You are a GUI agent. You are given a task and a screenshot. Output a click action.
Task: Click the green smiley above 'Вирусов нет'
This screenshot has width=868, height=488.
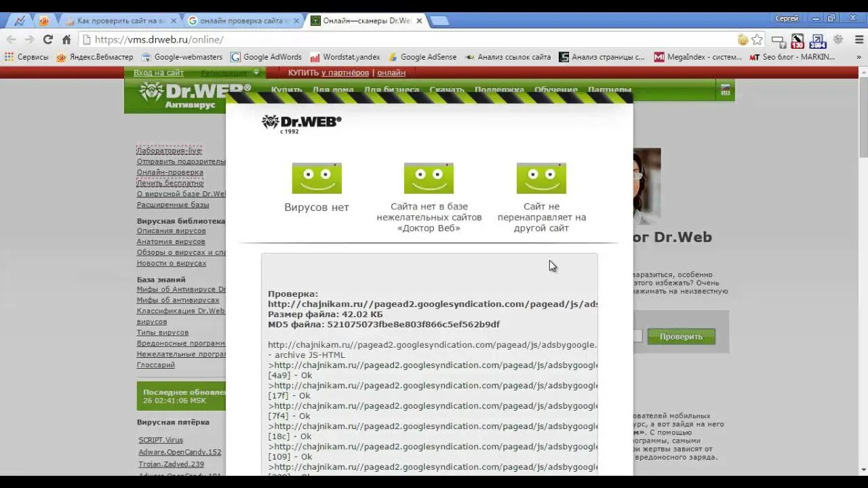click(x=317, y=178)
